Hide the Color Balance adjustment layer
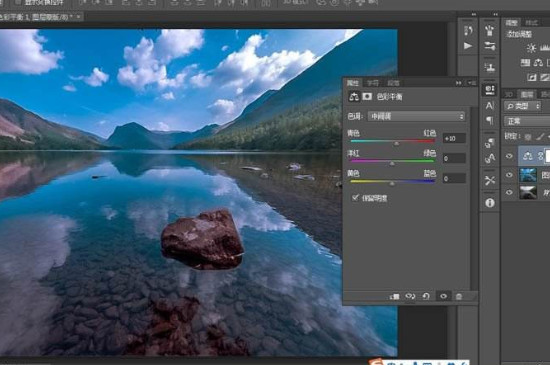The width and height of the screenshot is (550, 365). point(509,156)
